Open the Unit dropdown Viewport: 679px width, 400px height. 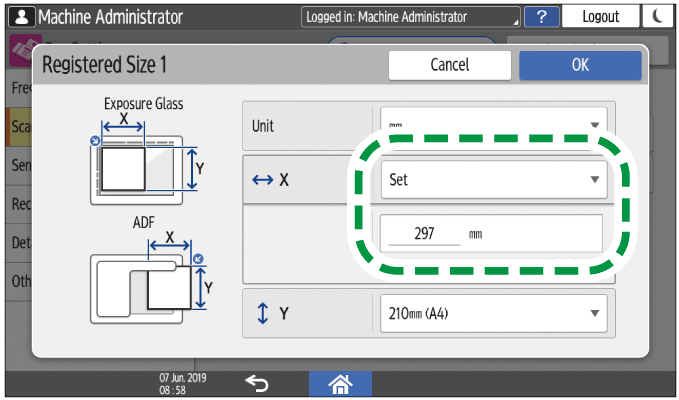click(x=494, y=127)
